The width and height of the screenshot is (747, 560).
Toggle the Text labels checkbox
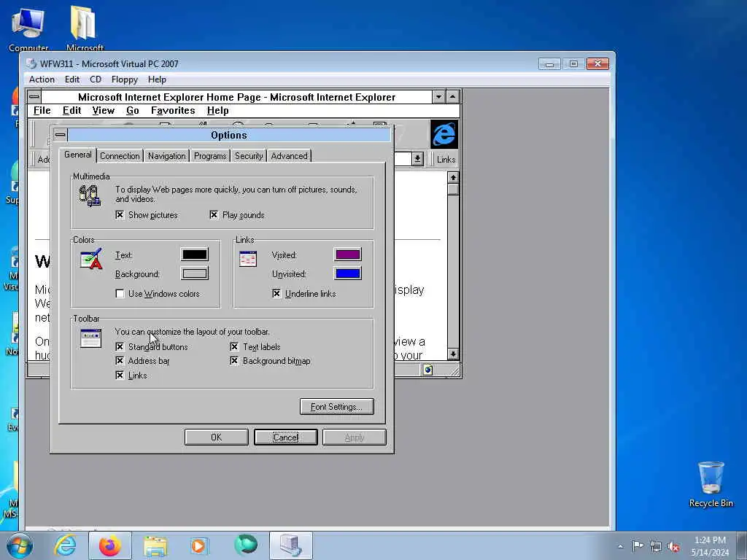tap(234, 346)
